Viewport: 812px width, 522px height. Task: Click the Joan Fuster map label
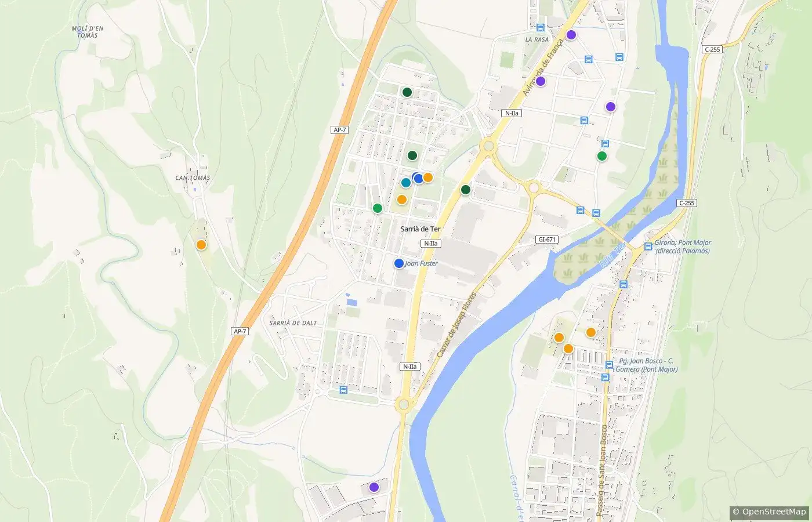[421, 263]
